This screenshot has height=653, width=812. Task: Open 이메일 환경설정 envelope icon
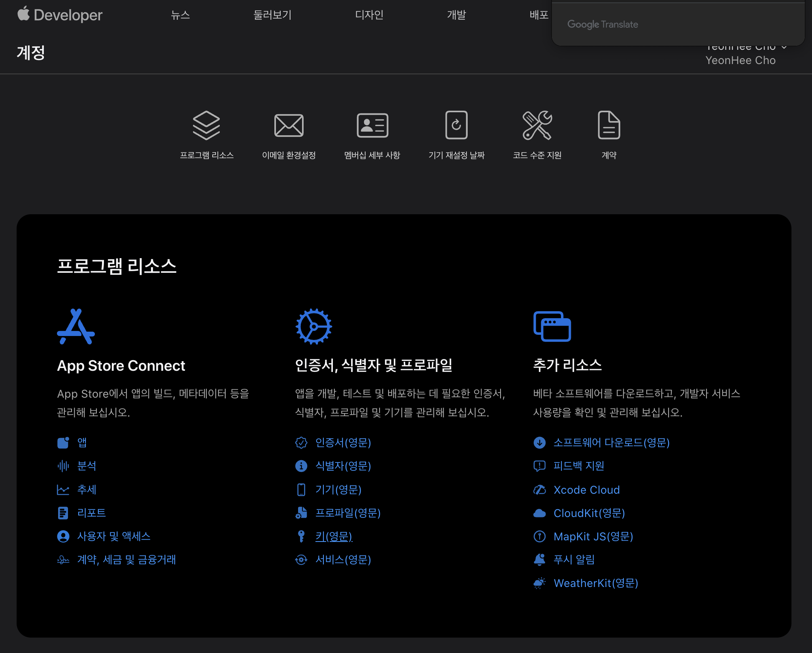pos(289,125)
